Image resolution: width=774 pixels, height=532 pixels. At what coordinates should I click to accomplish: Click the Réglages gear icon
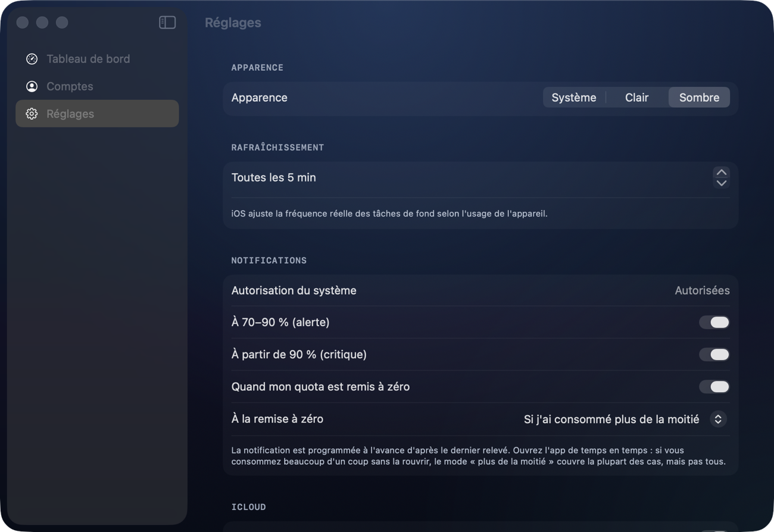click(32, 114)
